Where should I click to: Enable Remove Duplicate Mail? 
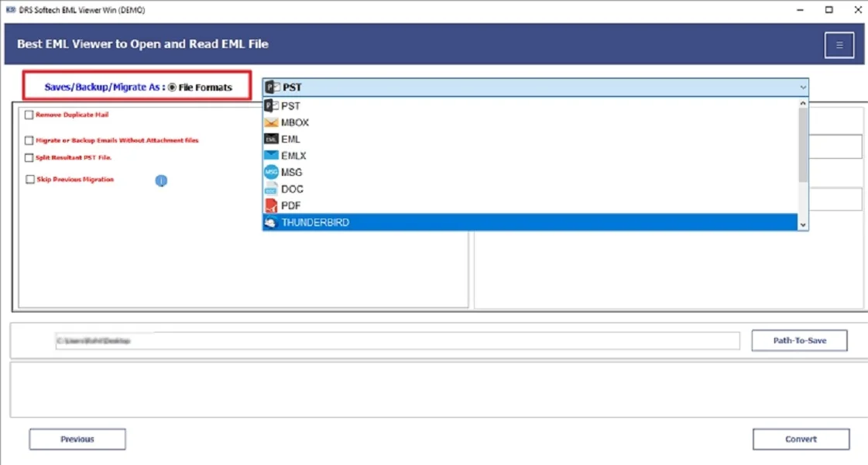point(29,114)
